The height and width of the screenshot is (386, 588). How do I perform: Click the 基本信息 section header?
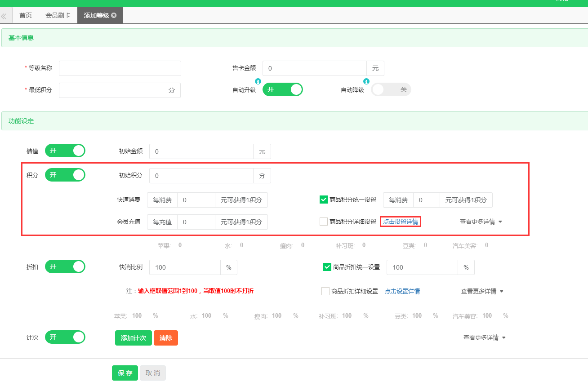pos(294,38)
